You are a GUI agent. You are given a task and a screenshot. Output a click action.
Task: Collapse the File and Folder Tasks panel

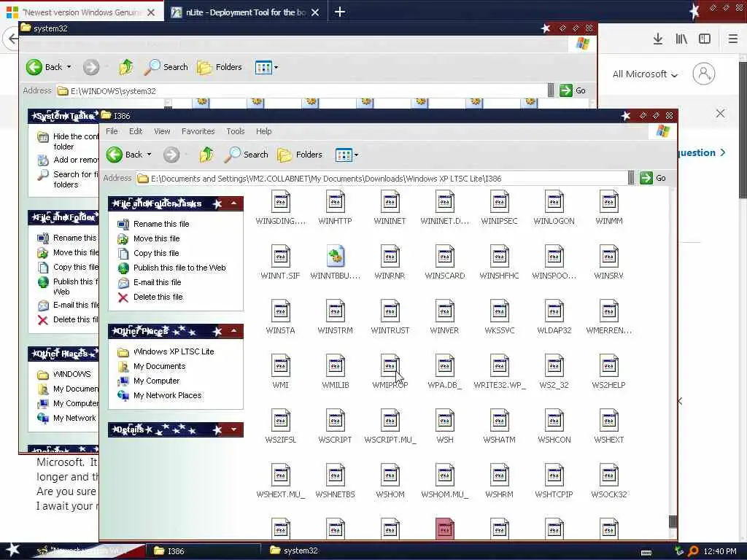pyautogui.click(x=234, y=204)
